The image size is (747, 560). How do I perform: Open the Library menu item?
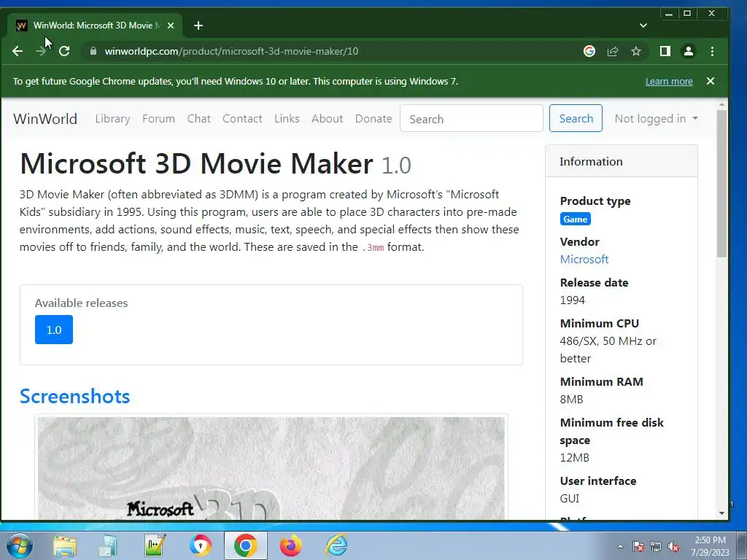[112, 119]
